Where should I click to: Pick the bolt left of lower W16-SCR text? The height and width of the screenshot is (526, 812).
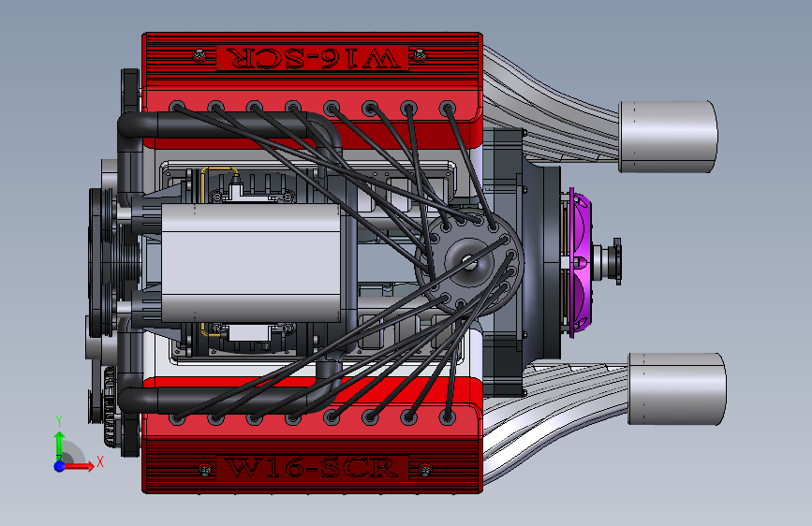205,470
